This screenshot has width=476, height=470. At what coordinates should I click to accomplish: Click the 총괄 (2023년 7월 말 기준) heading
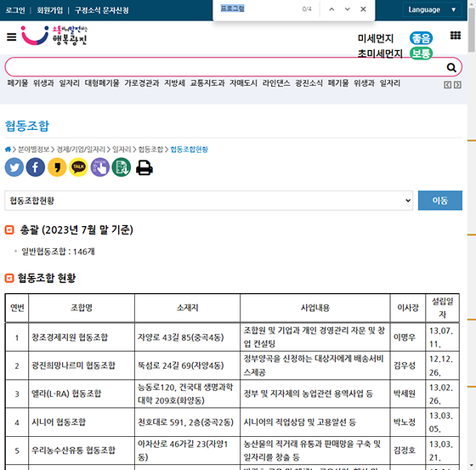pos(76,229)
